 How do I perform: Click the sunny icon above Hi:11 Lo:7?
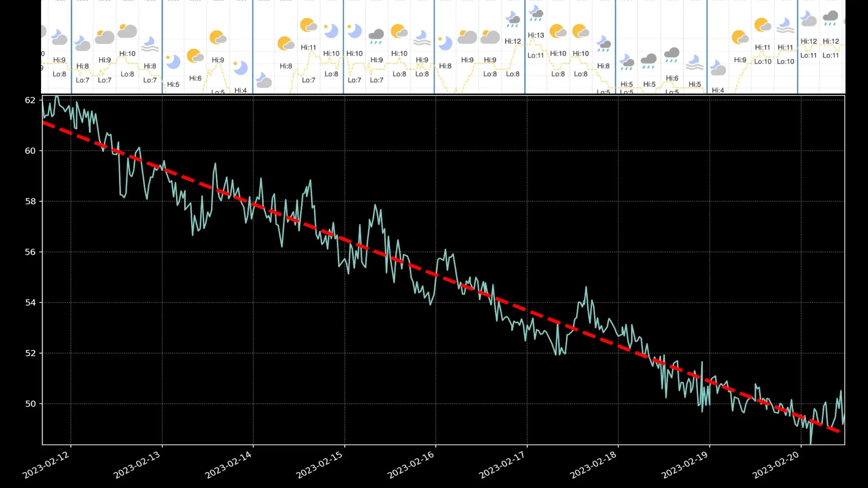308,25
